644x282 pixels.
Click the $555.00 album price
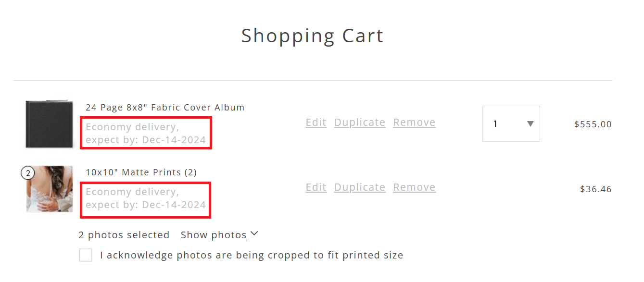(593, 124)
